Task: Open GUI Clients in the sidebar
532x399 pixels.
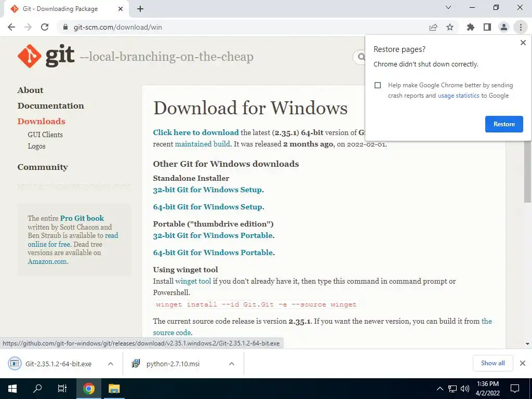Action: [x=45, y=135]
